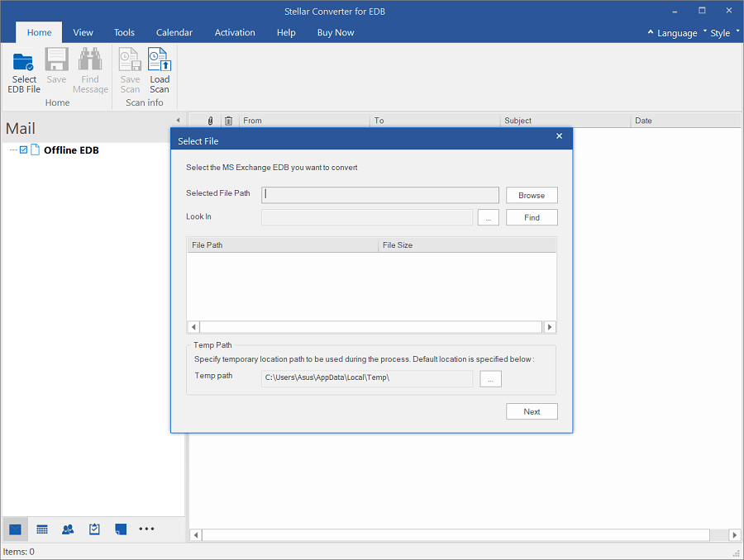Open the Activation ribbon tab
Viewport: 744px width, 560px height.
(x=235, y=32)
